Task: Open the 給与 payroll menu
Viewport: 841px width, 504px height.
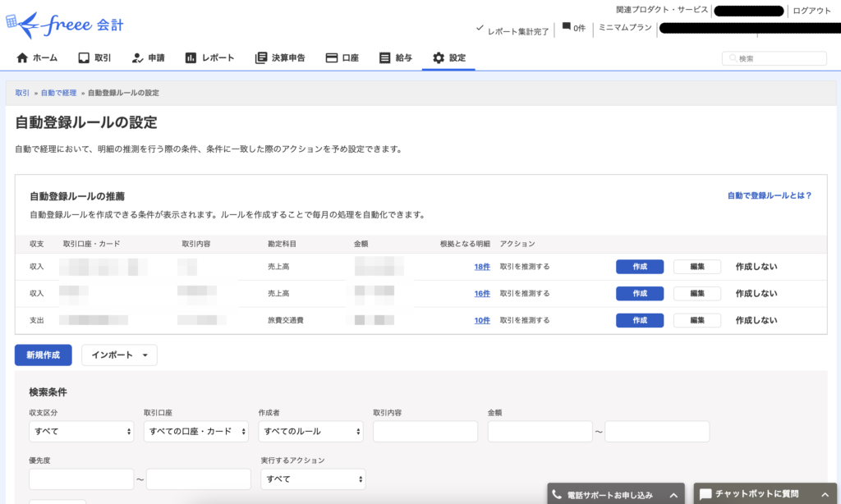Action: (396, 58)
